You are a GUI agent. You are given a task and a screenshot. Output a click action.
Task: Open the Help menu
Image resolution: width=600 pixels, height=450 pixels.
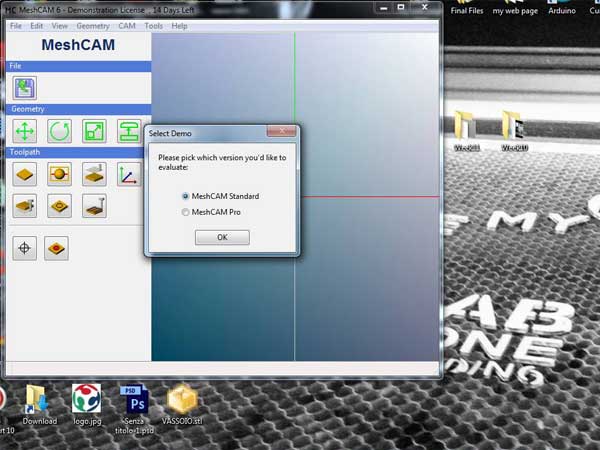[179, 26]
